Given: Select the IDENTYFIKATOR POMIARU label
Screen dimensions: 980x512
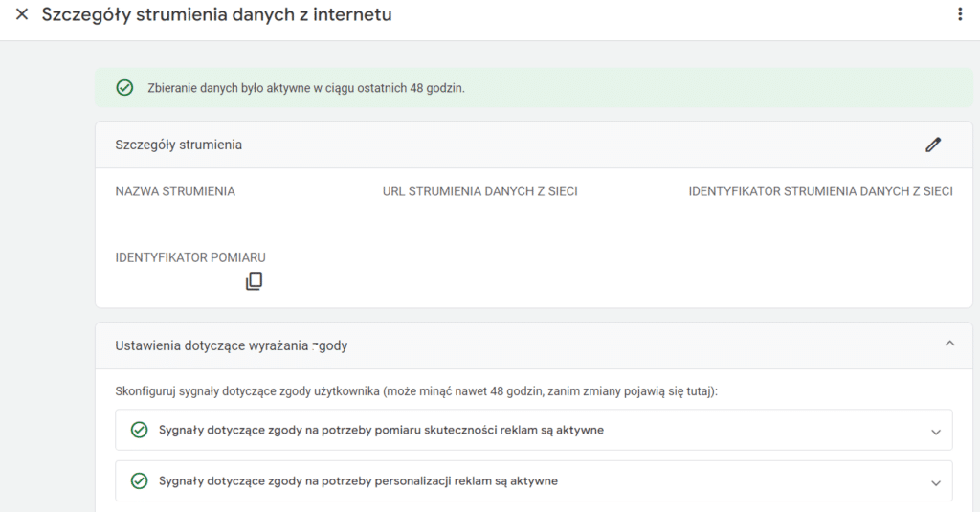Looking at the screenshot, I should [x=190, y=257].
